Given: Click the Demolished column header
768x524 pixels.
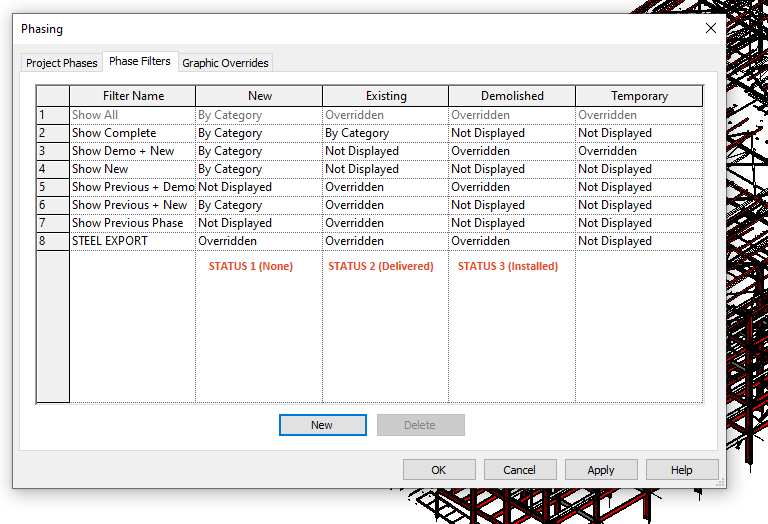Looking at the screenshot, I should click(512, 96).
